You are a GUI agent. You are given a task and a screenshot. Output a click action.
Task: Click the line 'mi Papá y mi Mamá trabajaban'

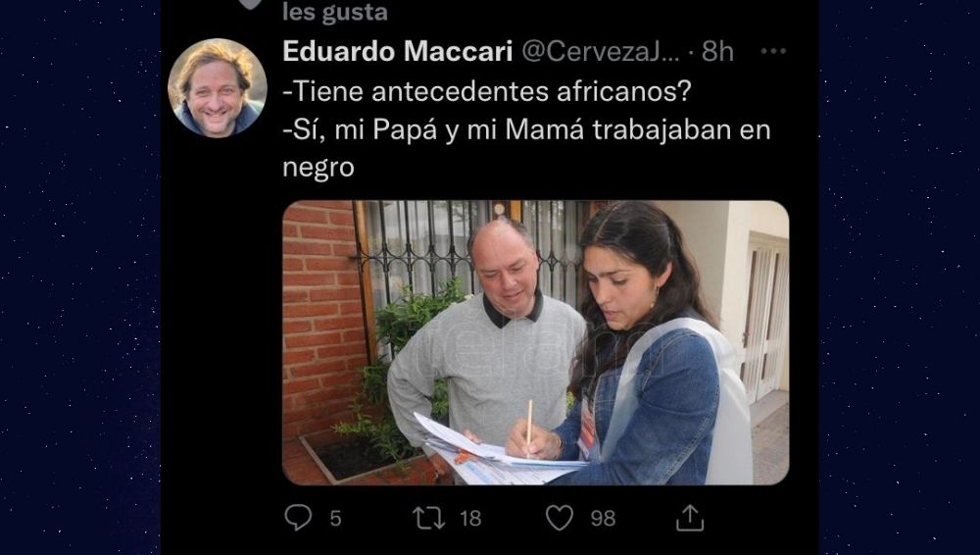tap(533, 130)
